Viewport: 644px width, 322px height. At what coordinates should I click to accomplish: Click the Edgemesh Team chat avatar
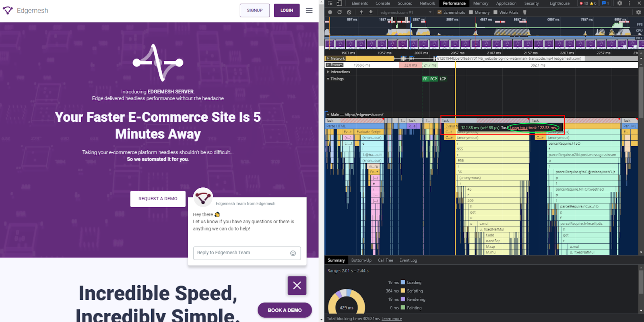[203, 197]
